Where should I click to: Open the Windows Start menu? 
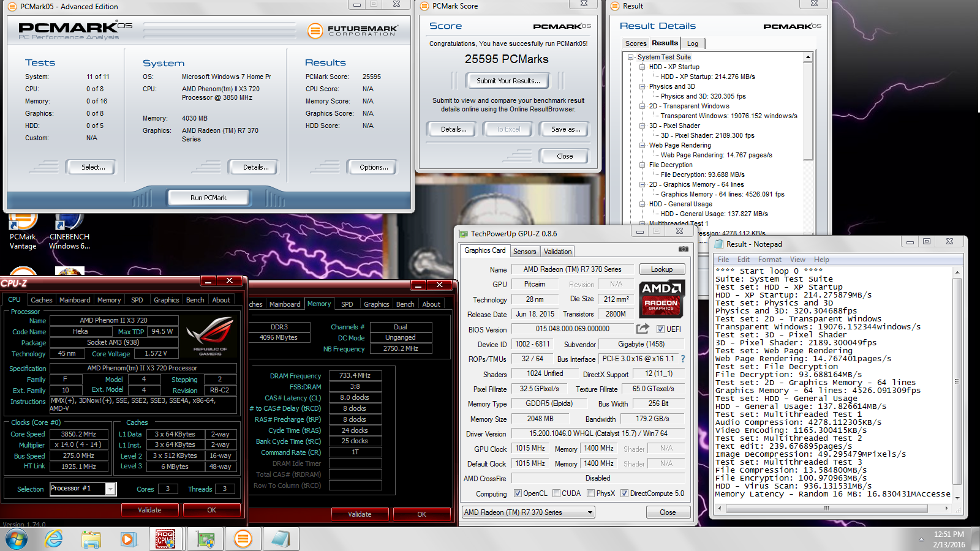click(x=17, y=539)
